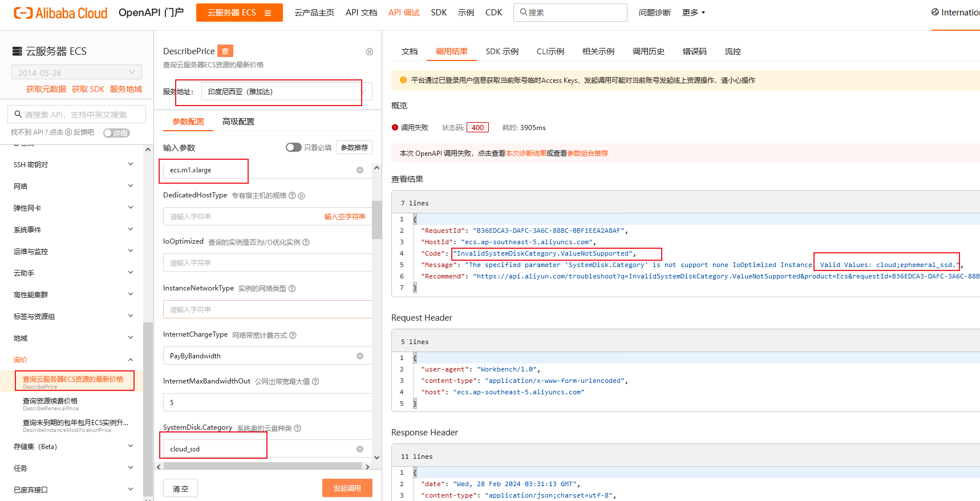Click the help icon beside IoOptimized
The height and width of the screenshot is (501, 980).
pyautogui.click(x=306, y=242)
